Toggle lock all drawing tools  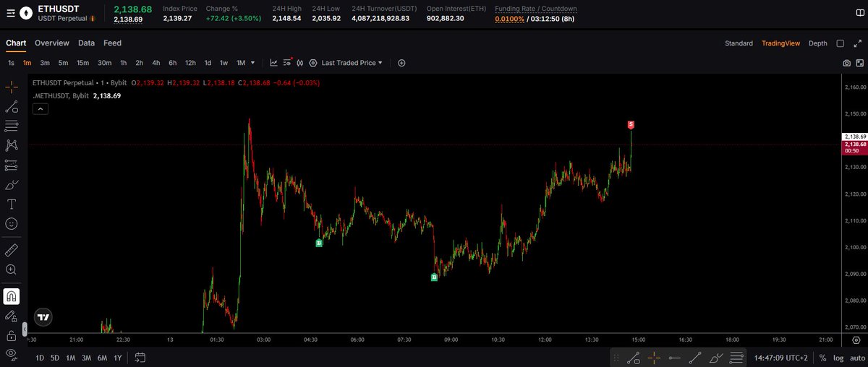click(x=12, y=335)
